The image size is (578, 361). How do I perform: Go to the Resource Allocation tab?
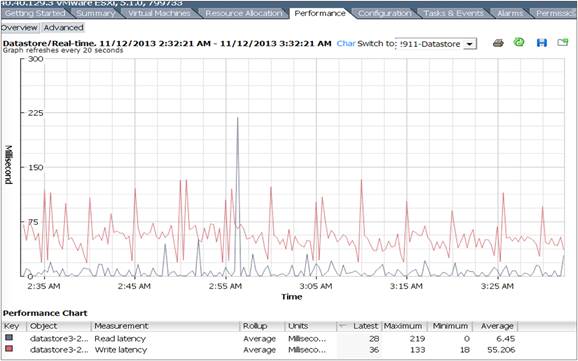(x=243, y=13)
